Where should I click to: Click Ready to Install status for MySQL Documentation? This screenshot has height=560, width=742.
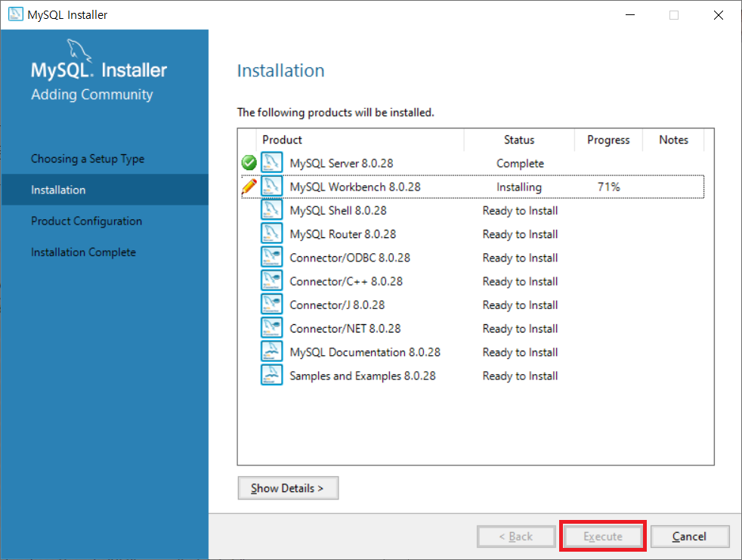(x=520, y=352)
